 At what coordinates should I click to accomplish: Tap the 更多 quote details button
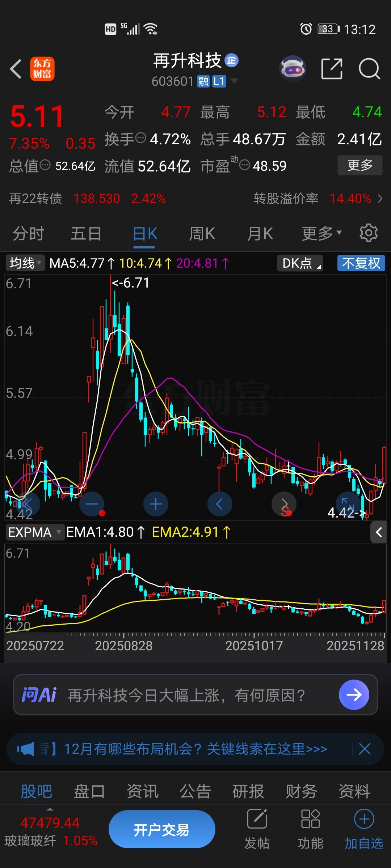(x=360, y=165)
